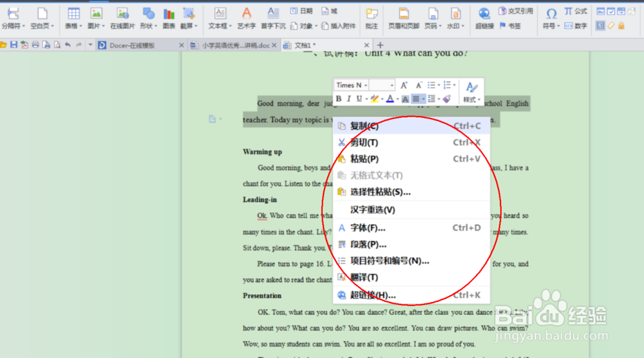644x358 pixels.
Task: Apply the yellow highlight color pen
Action: (x=374, y=99)
